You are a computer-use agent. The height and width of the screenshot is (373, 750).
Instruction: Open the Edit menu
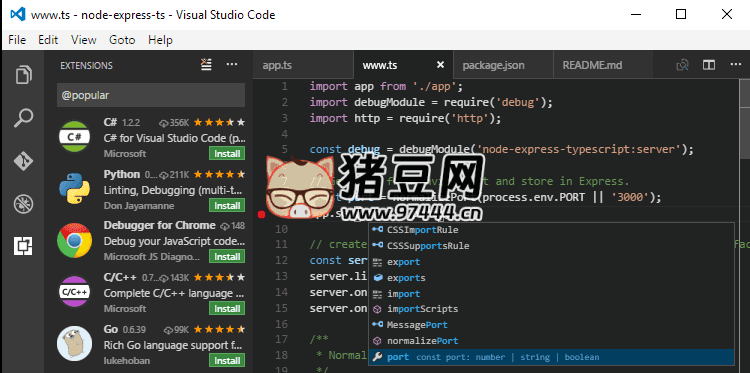[x=48, y=40]
